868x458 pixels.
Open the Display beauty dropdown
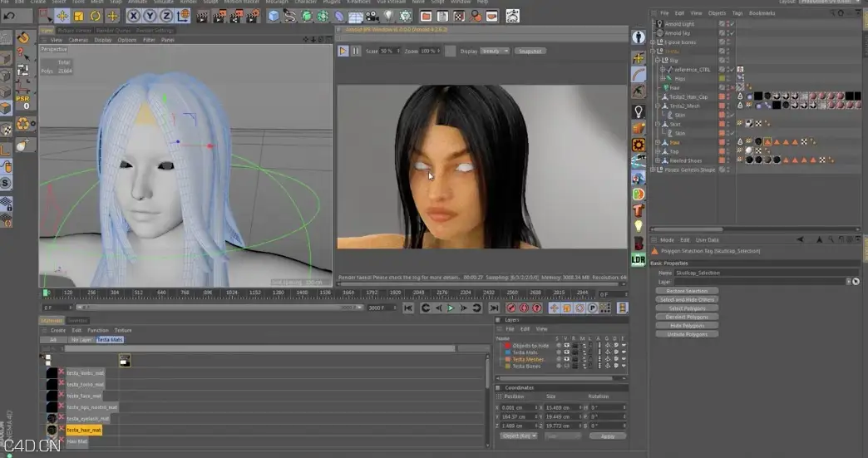point(495,51)
